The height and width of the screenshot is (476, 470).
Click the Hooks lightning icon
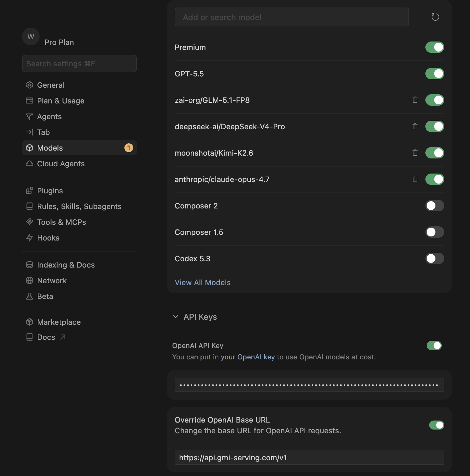click(30, 238)
